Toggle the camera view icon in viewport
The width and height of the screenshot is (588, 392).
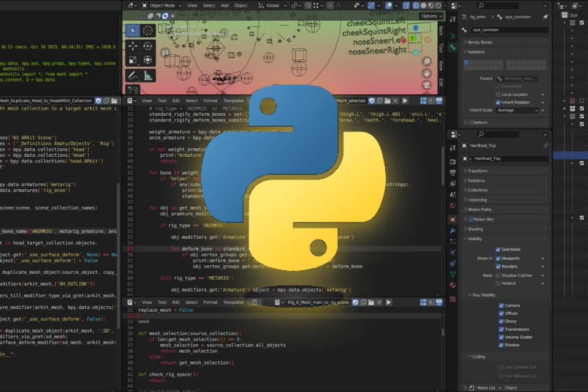click(x=426, y=85)
